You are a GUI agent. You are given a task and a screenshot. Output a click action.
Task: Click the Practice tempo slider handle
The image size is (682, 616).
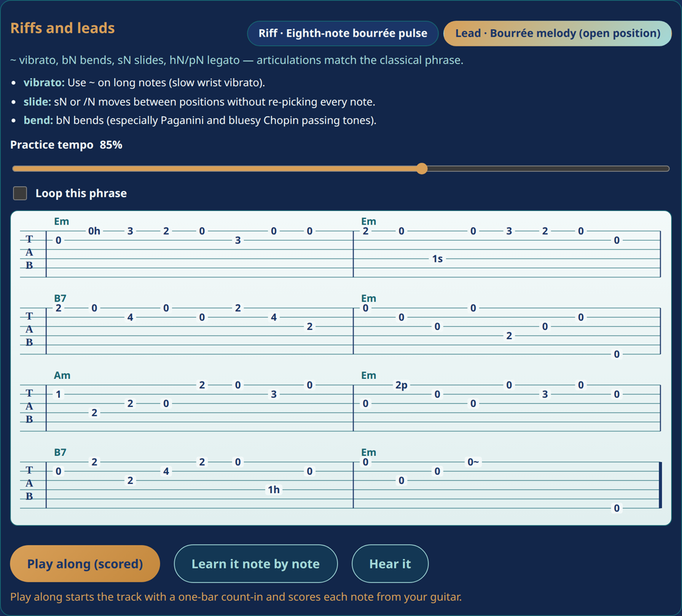click(x=422, y=169)
